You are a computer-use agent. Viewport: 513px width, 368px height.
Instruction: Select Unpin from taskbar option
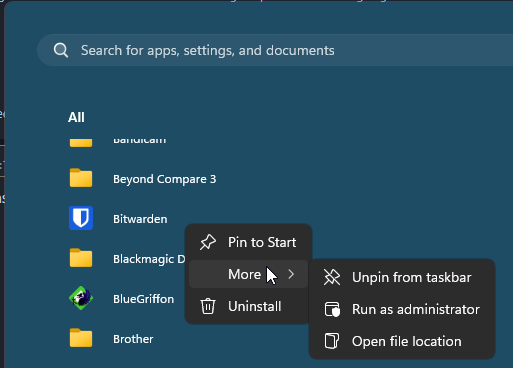click(x=402, y=277)
